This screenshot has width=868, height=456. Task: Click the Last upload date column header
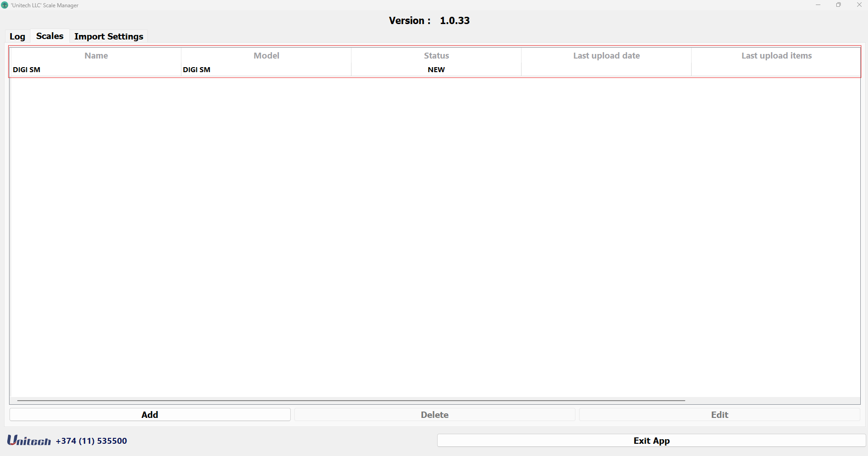coord(606,55)
